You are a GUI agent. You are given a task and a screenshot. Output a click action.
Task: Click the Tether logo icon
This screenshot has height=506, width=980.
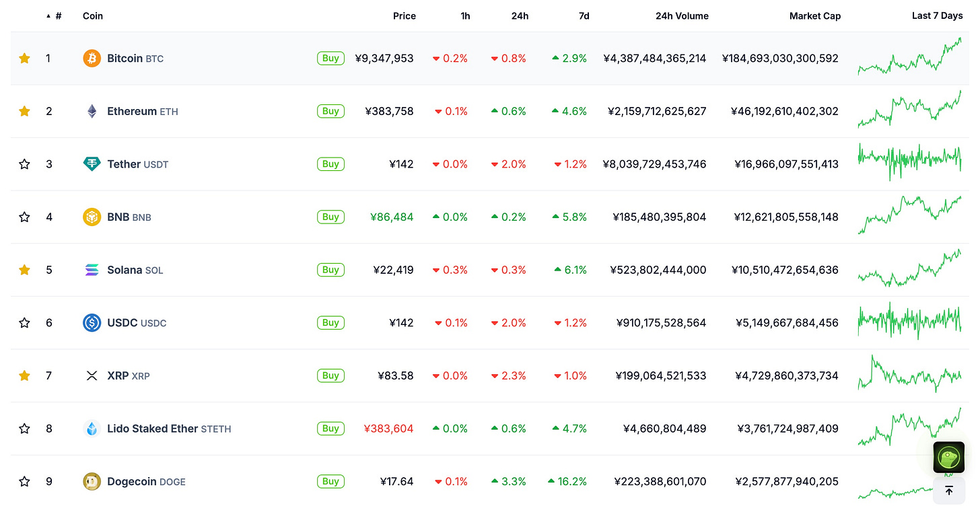pyautogui.click(x=92, y=164)
